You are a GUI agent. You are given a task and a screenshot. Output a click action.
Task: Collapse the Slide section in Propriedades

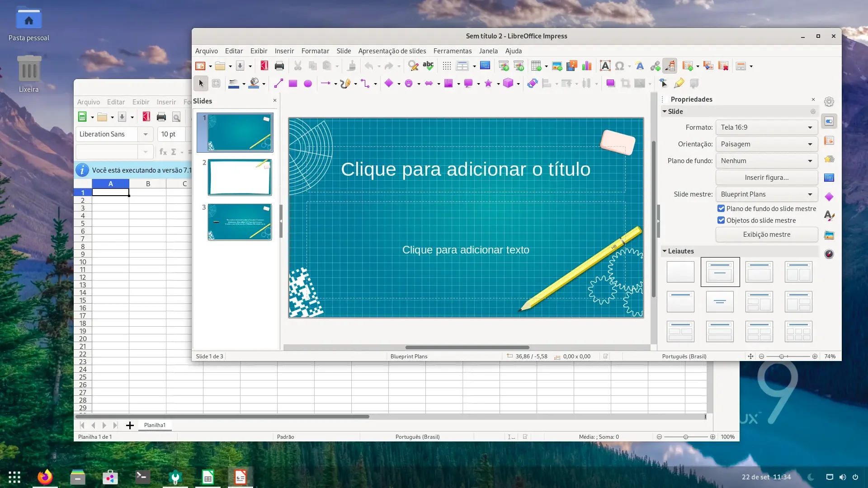pos(665,111)
